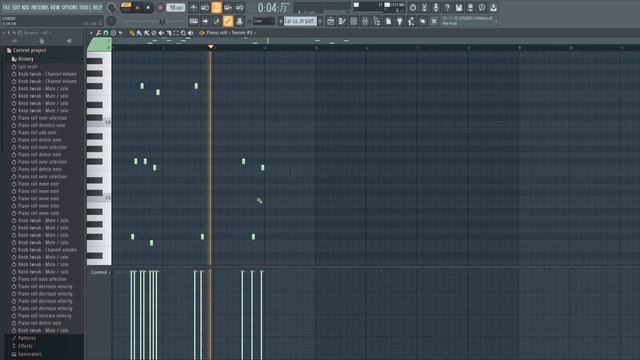Choose the dashed-square Select tool in piano roll
The width and height of the screenshot is (640, 360).
[176, 33]
